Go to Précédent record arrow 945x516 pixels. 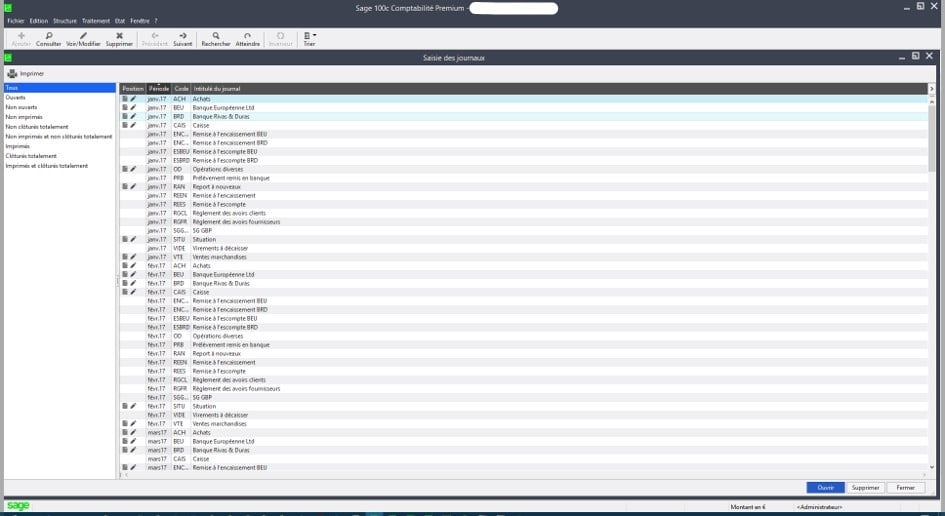click(x=155, y=36)
